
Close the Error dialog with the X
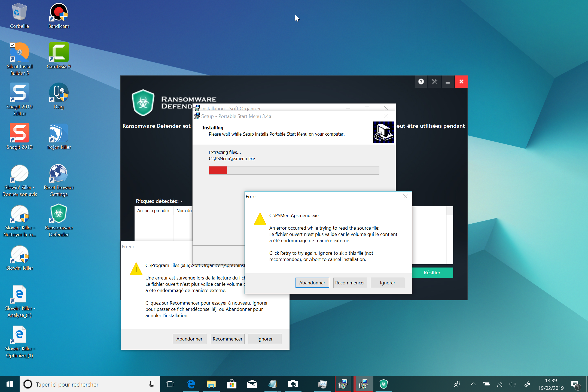coord(405,196)
